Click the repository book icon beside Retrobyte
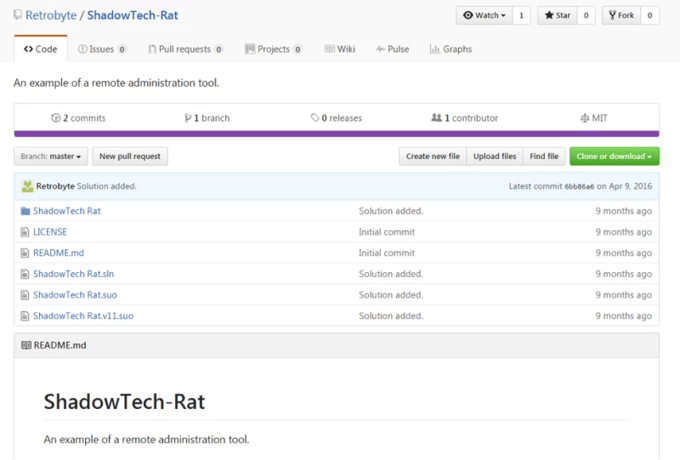The image size is (680, 460). click(x=19, y=15)
